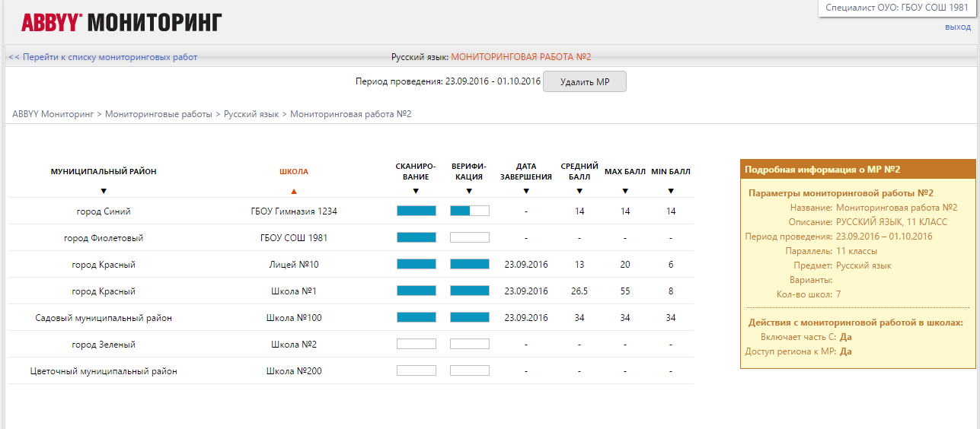Sort by Муниципальный район column arrow
This screenshot has width=980, height=429.
pyautogui.click(x=104, y=191)
